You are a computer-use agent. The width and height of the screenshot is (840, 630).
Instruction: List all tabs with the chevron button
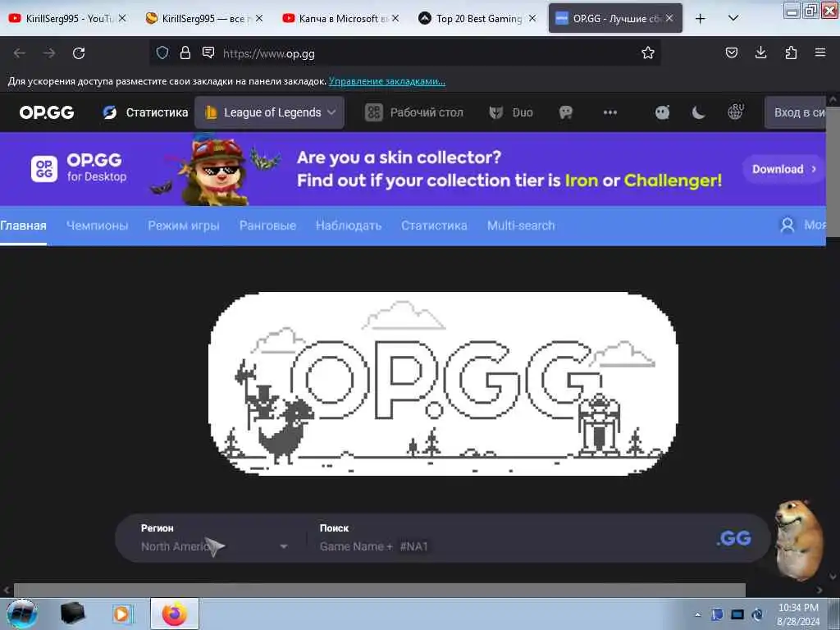coord(733,18)
